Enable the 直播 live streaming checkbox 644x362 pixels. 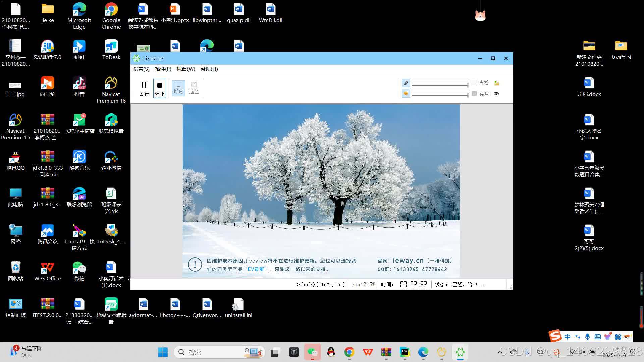pos(474,83)
